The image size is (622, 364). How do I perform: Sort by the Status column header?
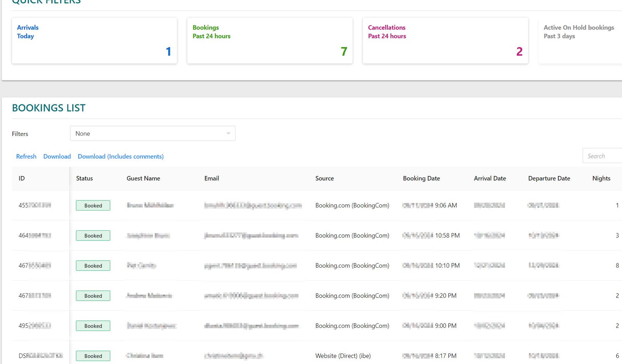point(84,178)
